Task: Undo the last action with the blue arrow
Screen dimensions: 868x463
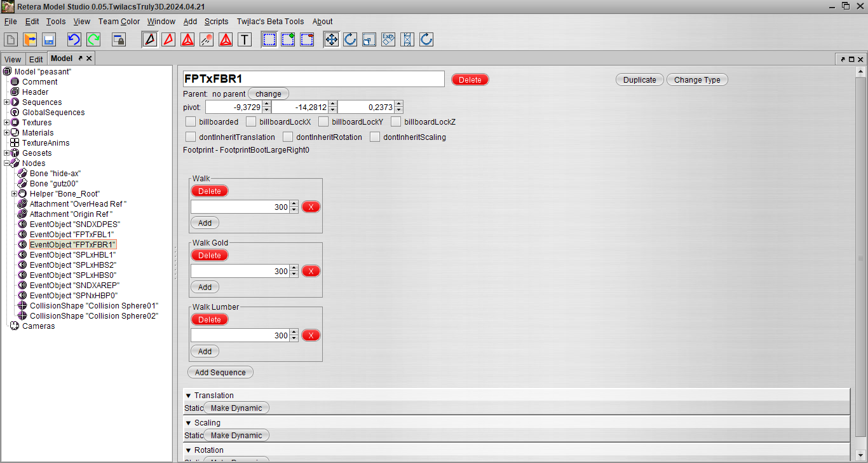Action: (74, 39)
